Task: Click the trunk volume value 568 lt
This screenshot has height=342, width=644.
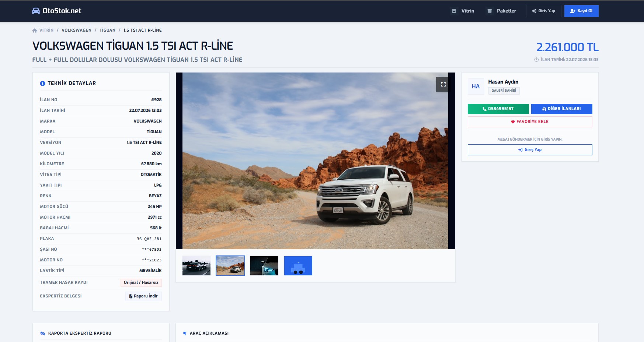Action: point(156,228)
